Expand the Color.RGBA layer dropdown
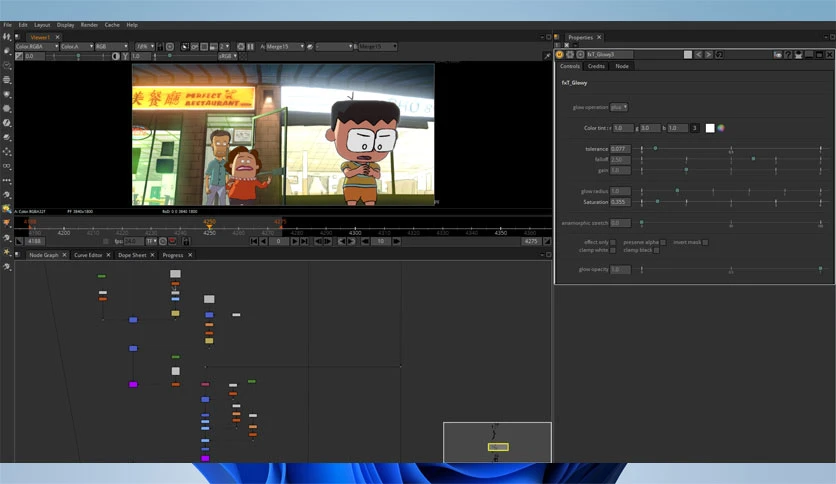836x484 pixels. point(37,47)
